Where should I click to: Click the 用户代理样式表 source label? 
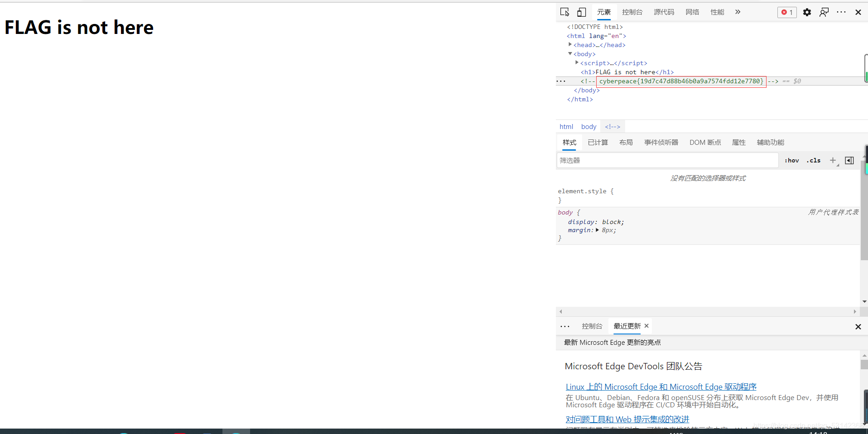[x=834, y=212]
